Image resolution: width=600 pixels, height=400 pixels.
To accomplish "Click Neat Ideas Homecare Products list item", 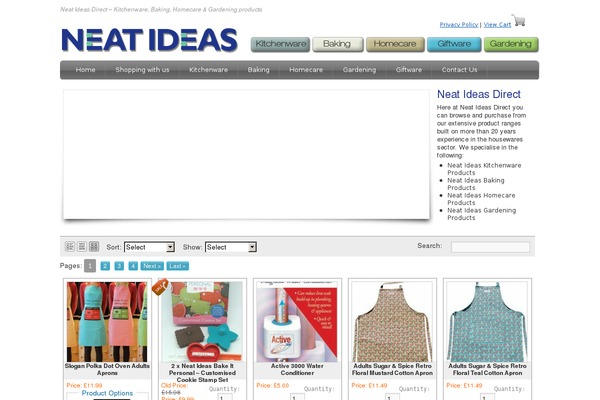I will click(x=481, y=199).
